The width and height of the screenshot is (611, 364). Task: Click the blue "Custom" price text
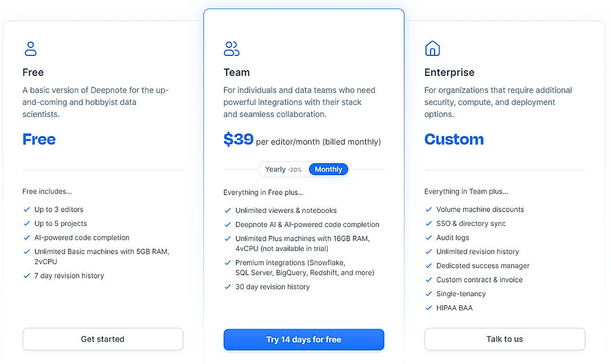[x=454, y=139]
